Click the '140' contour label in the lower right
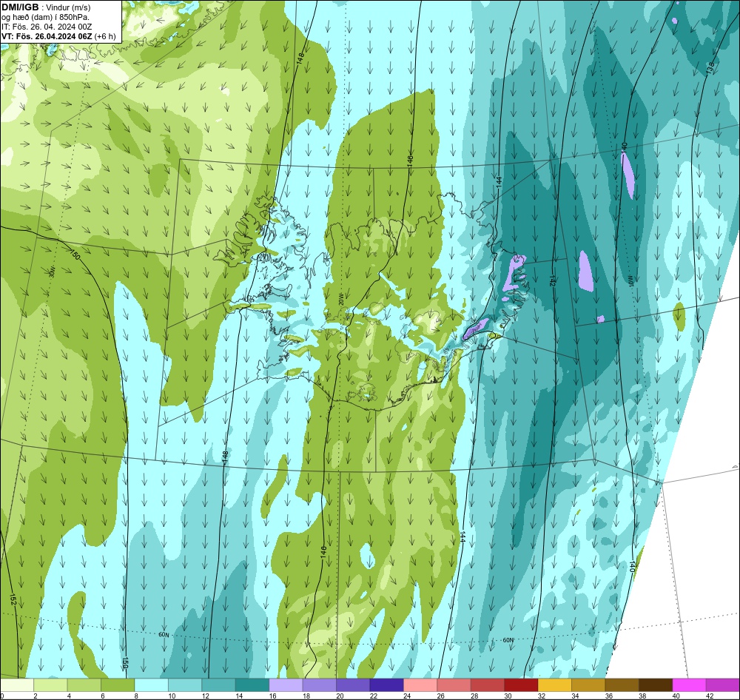This screenshot has width=740, height=700. point(631,566)
